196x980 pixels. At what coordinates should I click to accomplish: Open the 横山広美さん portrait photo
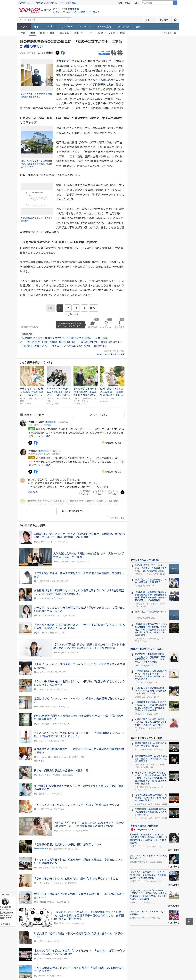coord(37,75)
